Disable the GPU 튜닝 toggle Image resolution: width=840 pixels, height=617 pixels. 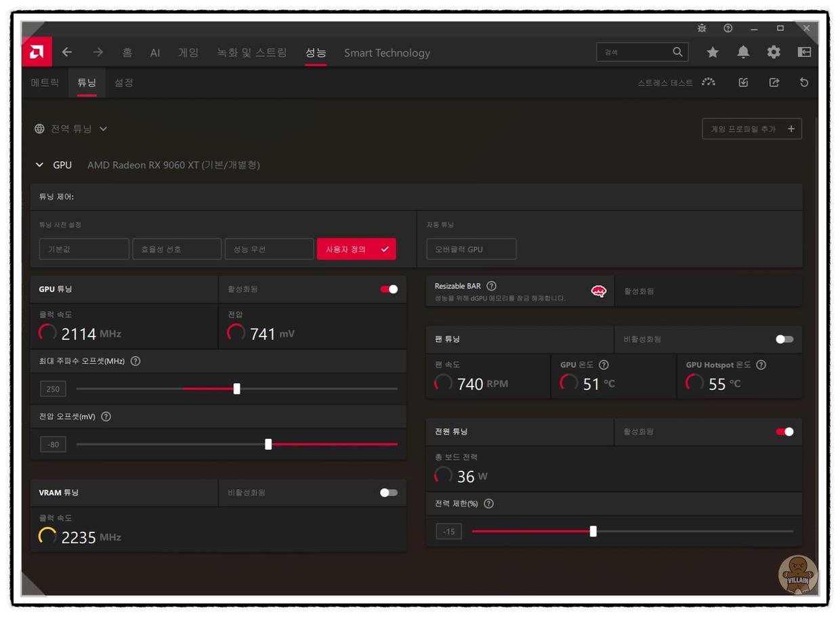pyautogui.click(x=389, y=289)
